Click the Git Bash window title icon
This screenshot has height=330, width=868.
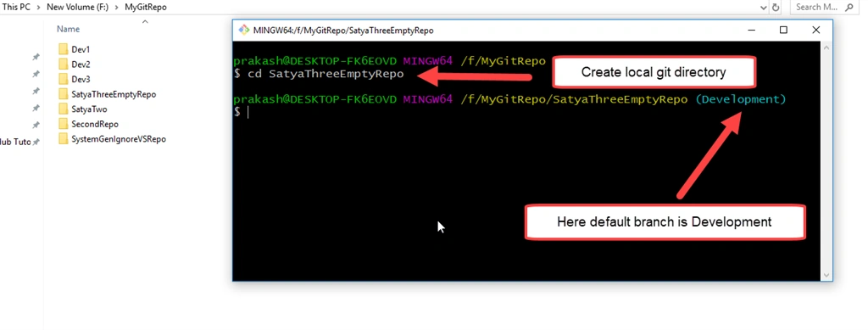[243, 30]
